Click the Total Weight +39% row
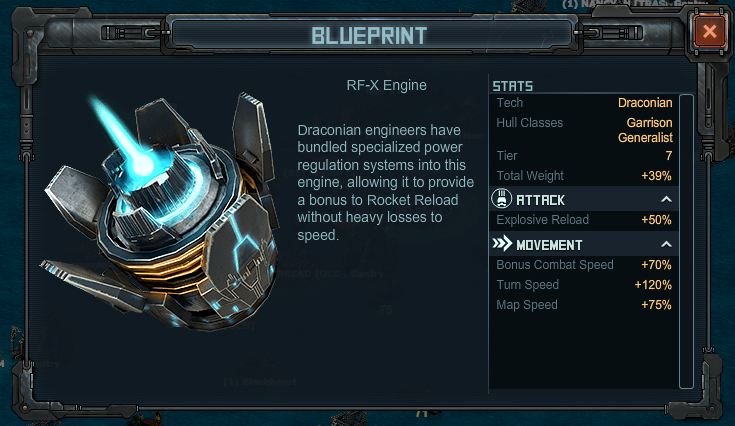This screenshot has width=735, height=426. 584,176
